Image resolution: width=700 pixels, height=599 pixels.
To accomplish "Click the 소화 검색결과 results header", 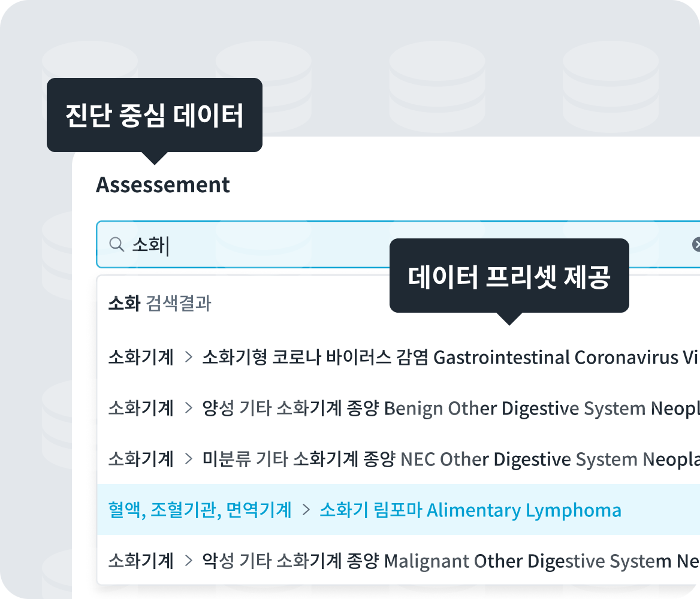I will pyautogui.click(x=159, y=304).
